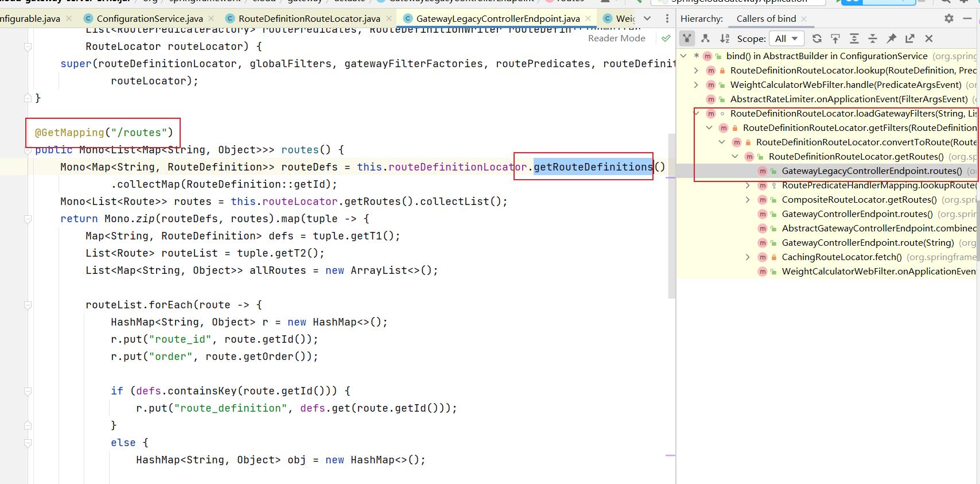
Task: Click purple stripe marker near HashMap obj line
Action: [670, 455]
